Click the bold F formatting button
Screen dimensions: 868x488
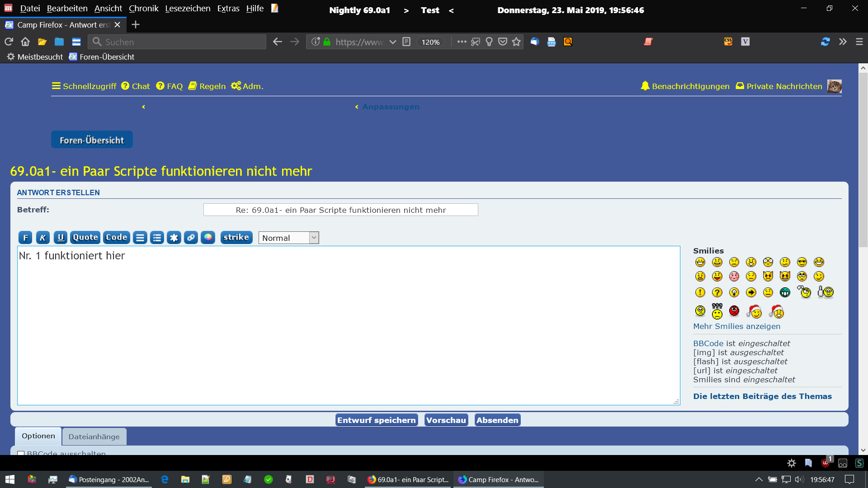click(x=25, y=238)
